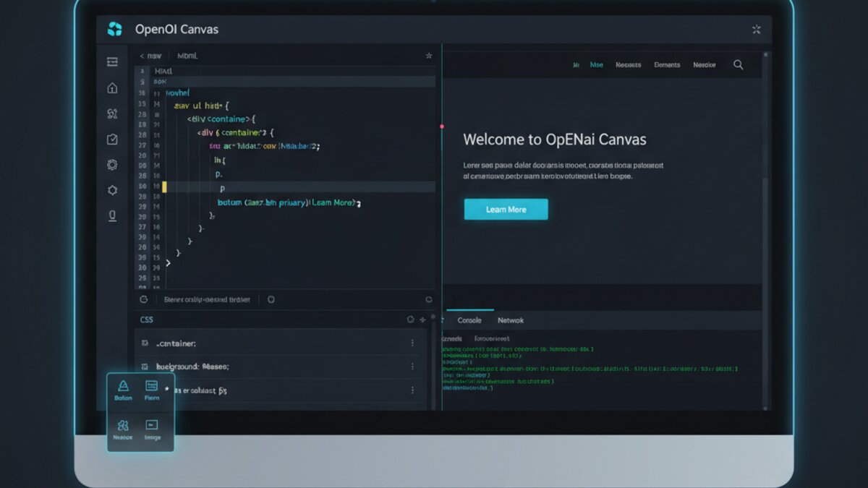Insert an Image from the component palette
868x488 pixels.
pyautogui.click(x=152, y=429)
